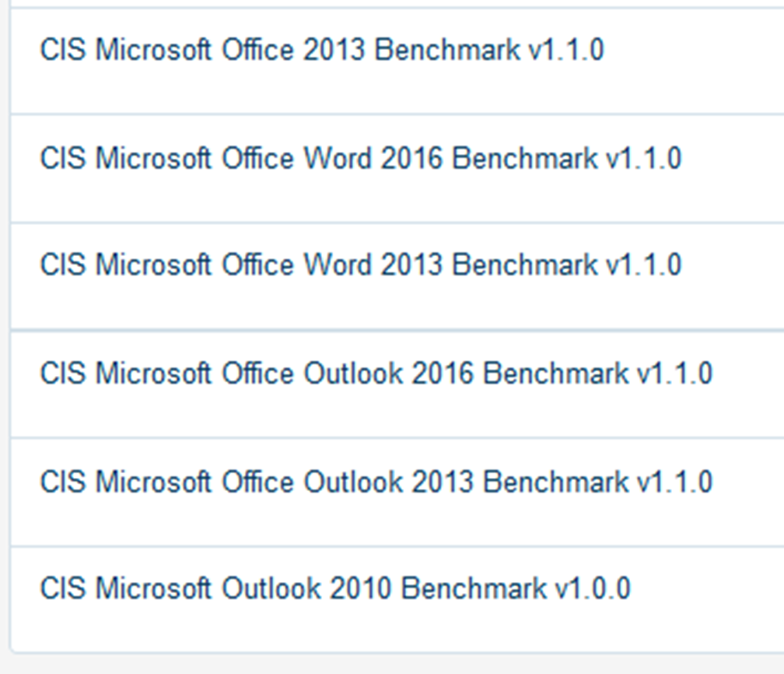Open CIS Microsoft Office Word 2013 Benchmark link
The height and width of the screenshot is (674, 784).
pyautogui.click(x=361, y=265)
